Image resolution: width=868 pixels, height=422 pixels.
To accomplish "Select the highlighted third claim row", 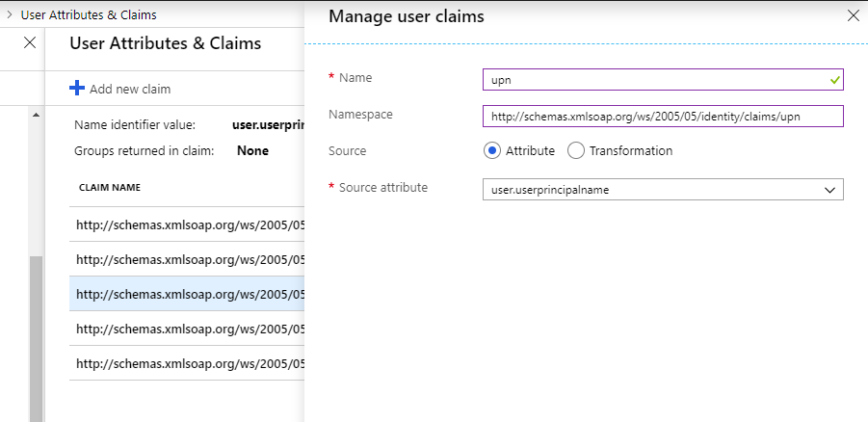I will coord(187,294).
